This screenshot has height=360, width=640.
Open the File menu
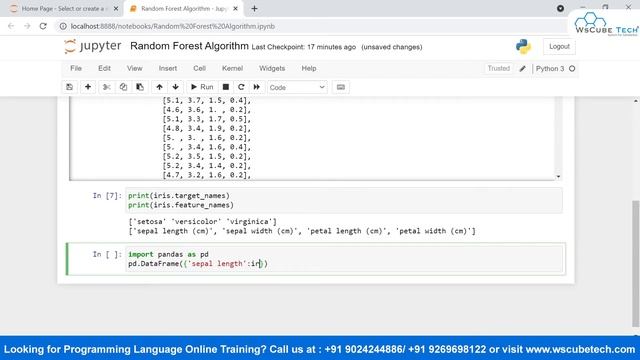tap(76, 68)
